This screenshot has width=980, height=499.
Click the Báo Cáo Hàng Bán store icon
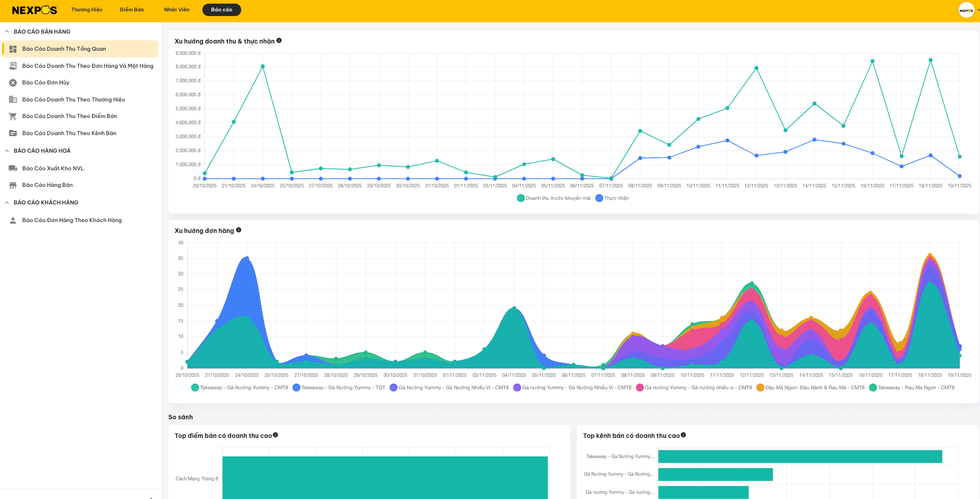tap(13, 185)
